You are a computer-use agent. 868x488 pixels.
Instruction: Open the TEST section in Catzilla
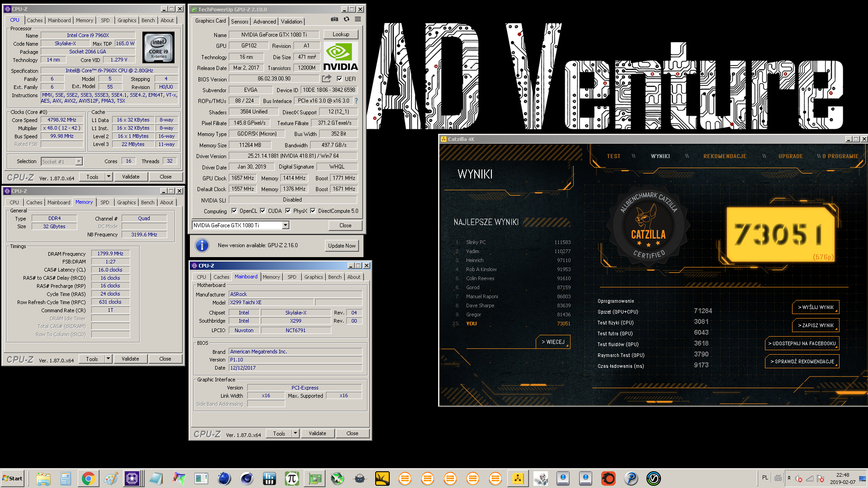coord(613,156)
